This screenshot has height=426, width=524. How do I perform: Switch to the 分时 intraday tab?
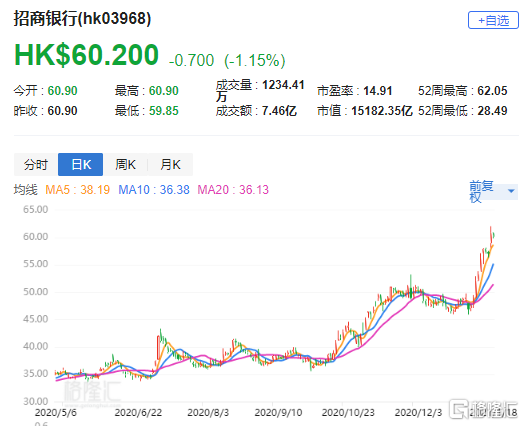pyautogui.click(x=36, y=164)
